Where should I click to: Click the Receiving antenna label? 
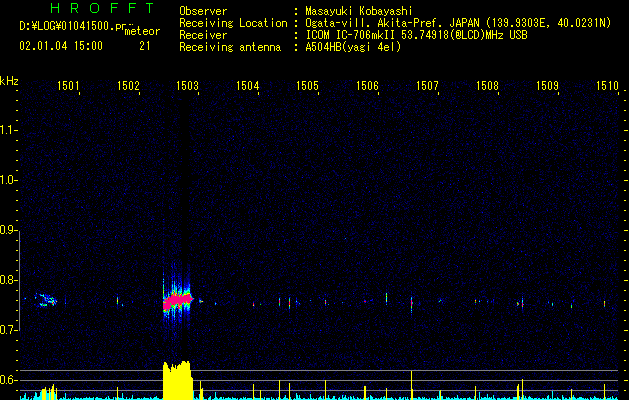[x=230, y=47]
